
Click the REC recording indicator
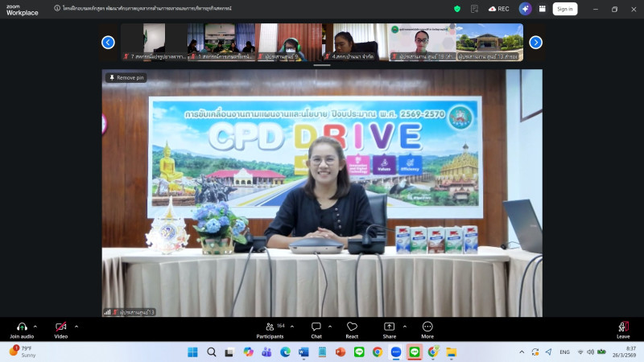point(498,9)
